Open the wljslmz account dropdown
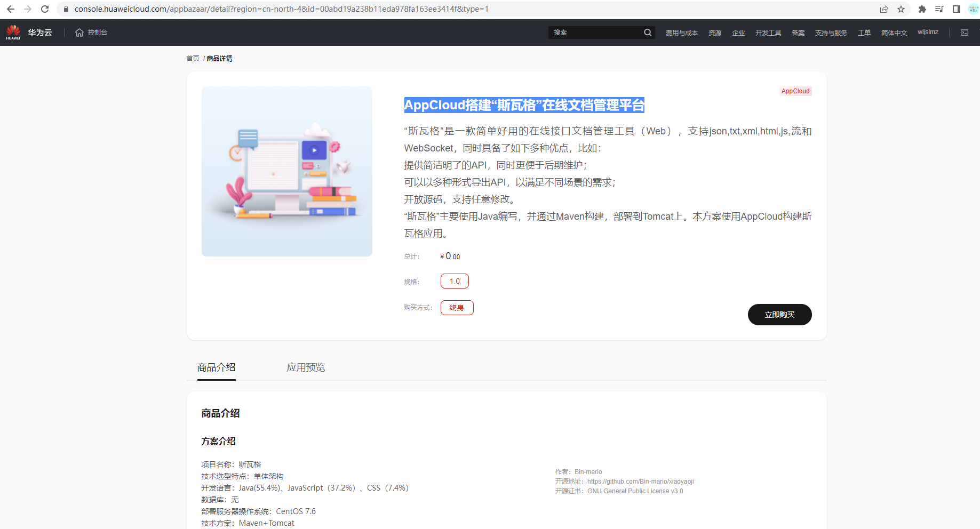Image resolution: width=980 pixels, height=529 pixels. (928, 32)
